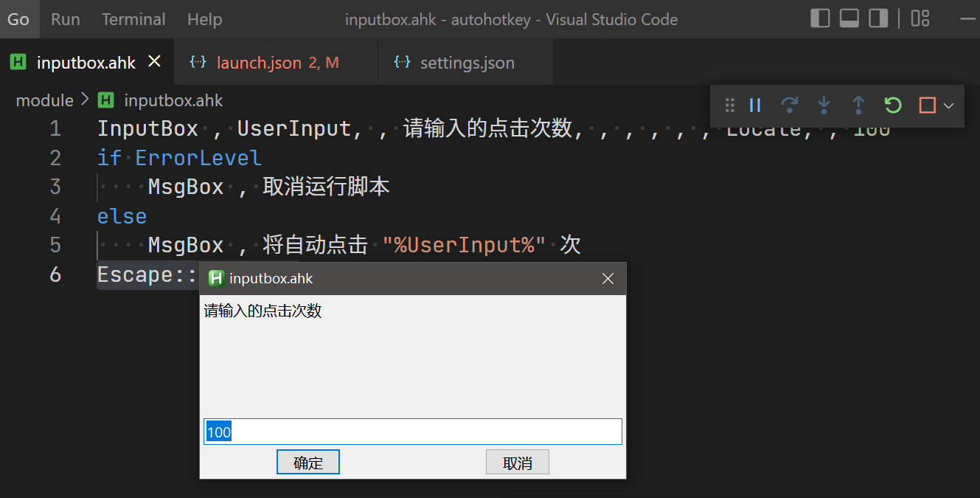Open the debug stop options chevron
This screenshot has width=980, height=498.
click(x=948, y=106)
